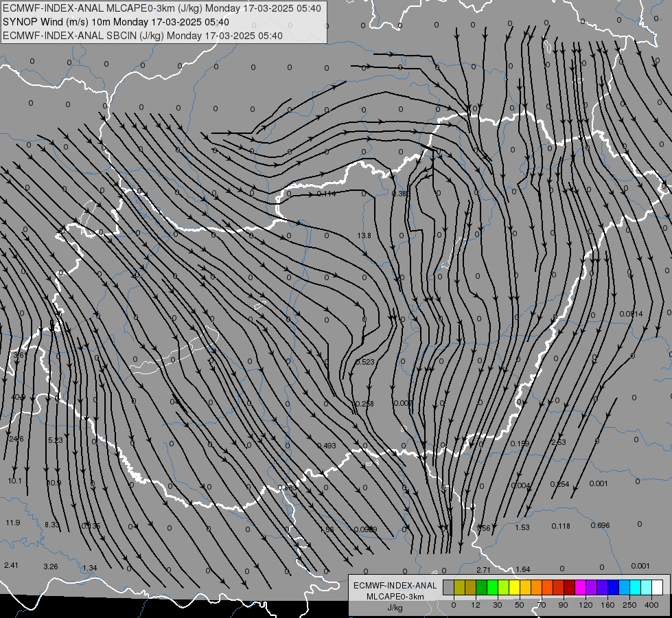Click the pure blue legend swatch
Screen dimensions: 672x618
pos(613,588)
